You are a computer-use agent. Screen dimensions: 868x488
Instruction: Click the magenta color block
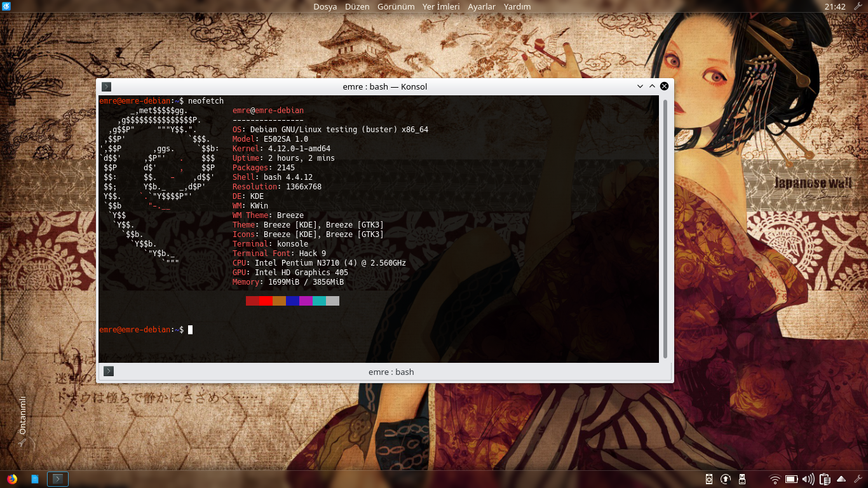tap(306, 301)
